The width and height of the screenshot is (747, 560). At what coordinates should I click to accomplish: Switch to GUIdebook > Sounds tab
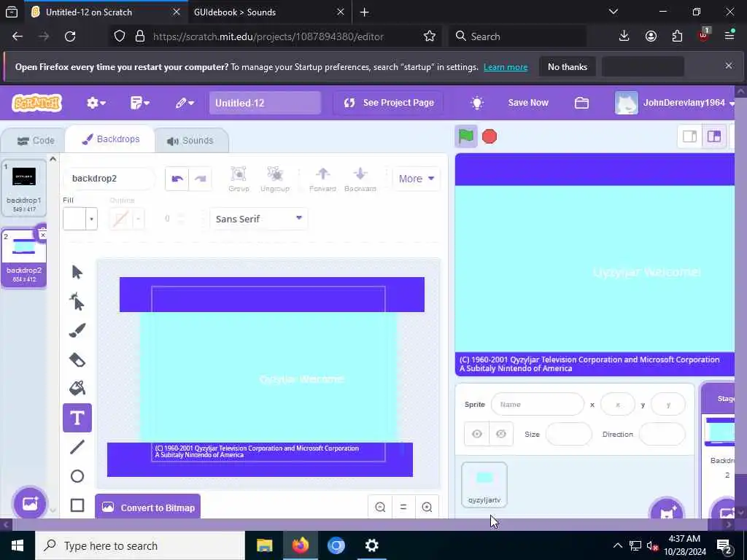[x=270, y=12]
